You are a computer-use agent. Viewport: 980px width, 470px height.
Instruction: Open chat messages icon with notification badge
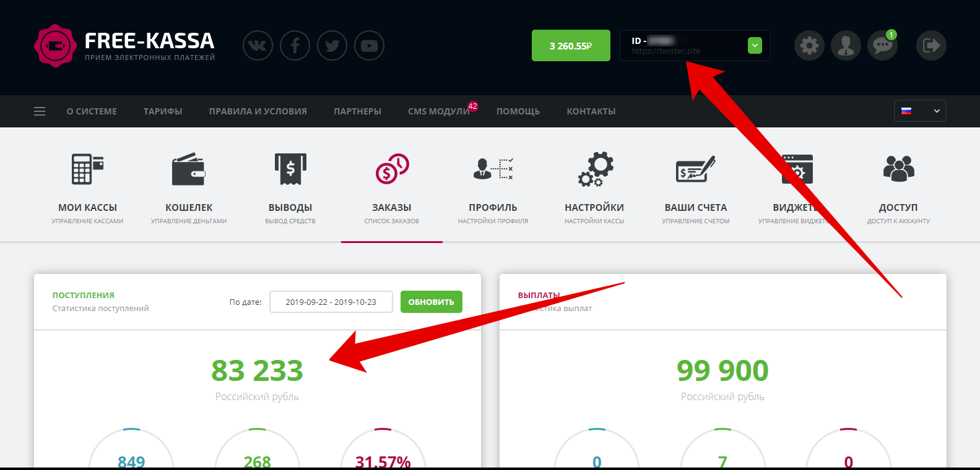[x=882, y=45]
